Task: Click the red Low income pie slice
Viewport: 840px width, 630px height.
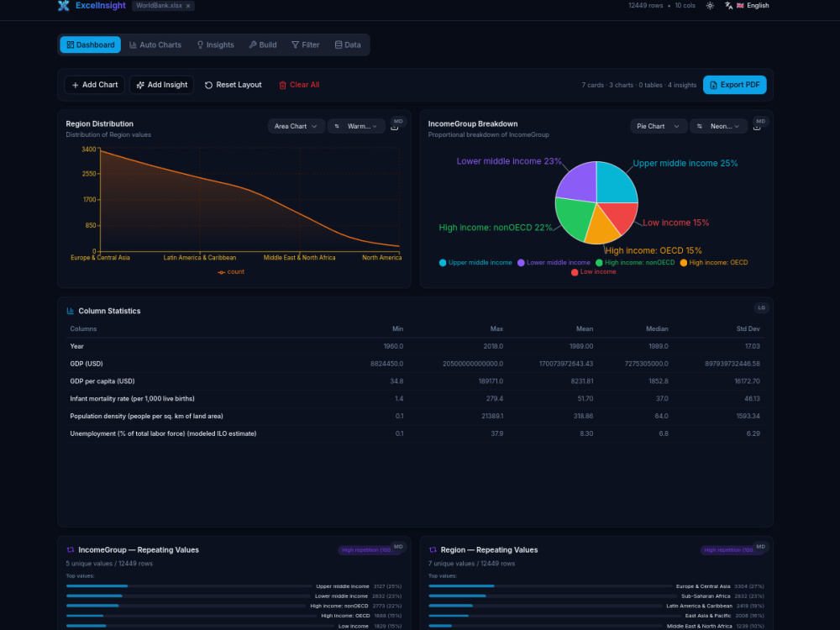Action: [622, 215]
